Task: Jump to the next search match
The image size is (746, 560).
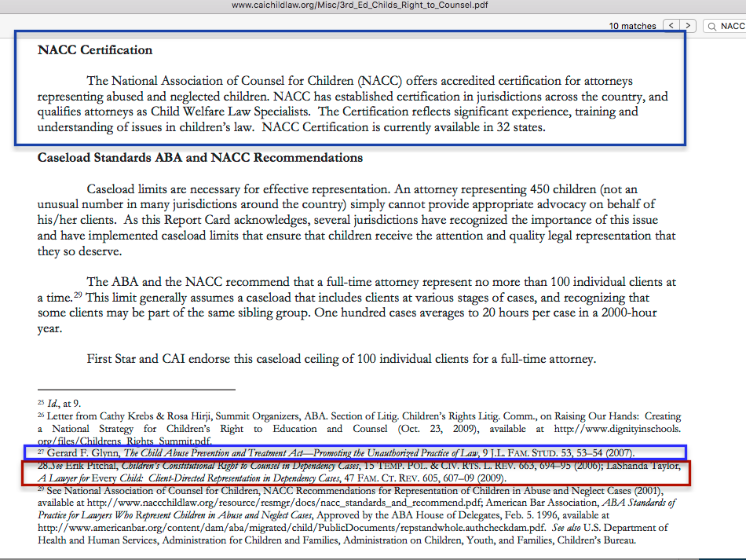Action: pos(688,26)
